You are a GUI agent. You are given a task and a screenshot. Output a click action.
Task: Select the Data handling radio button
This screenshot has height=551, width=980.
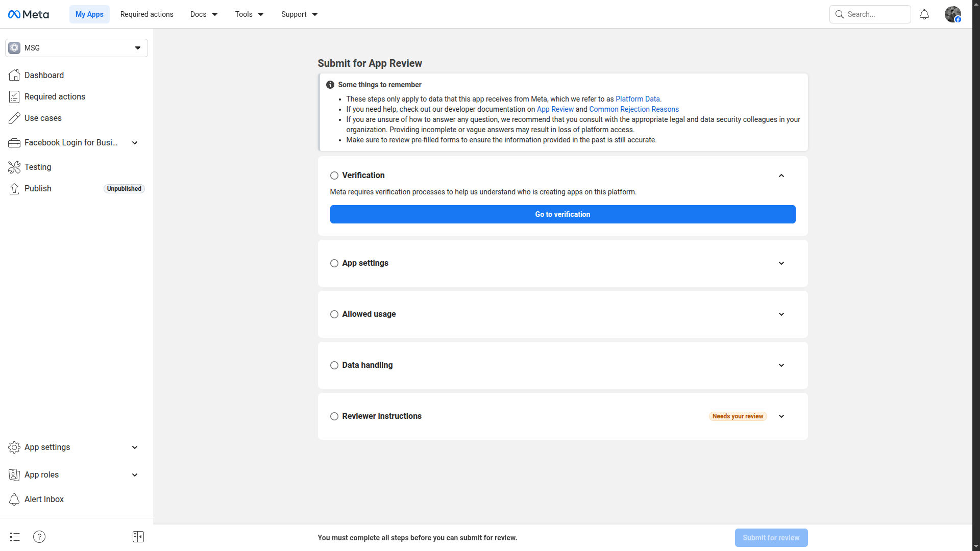click(334, 365)
